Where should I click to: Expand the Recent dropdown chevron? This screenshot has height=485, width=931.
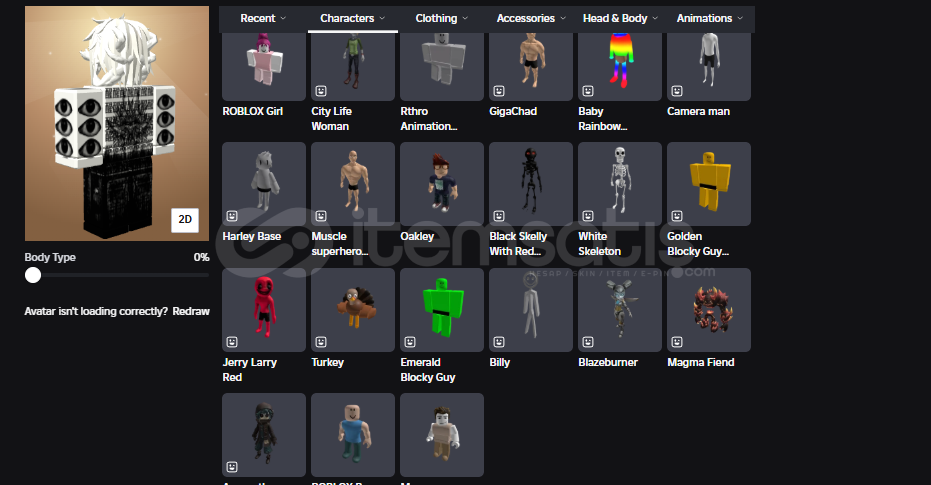(x=283, y=18)
